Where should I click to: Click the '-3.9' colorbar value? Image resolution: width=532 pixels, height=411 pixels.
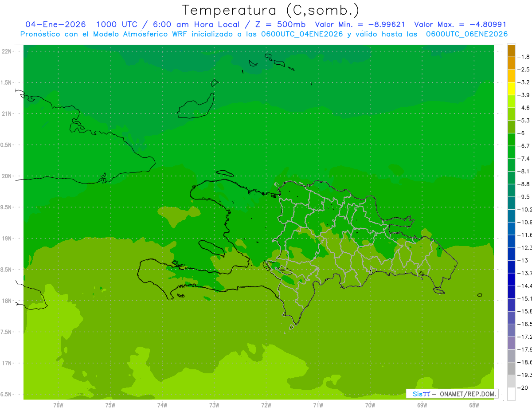click(x=524, y=95)
